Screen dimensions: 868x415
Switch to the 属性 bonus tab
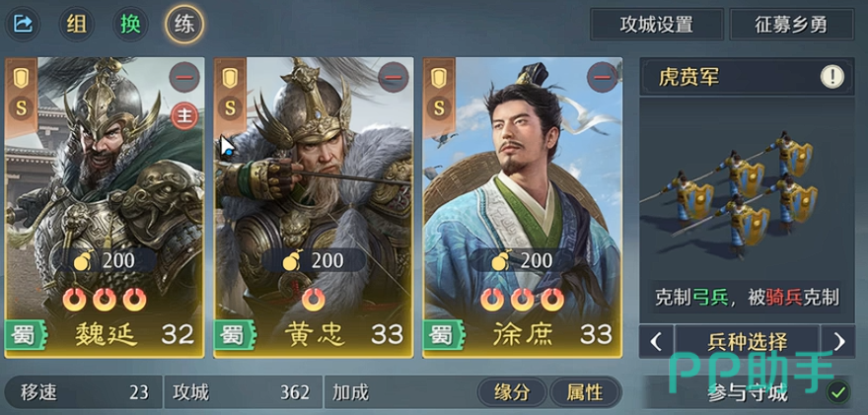point(585,393)
